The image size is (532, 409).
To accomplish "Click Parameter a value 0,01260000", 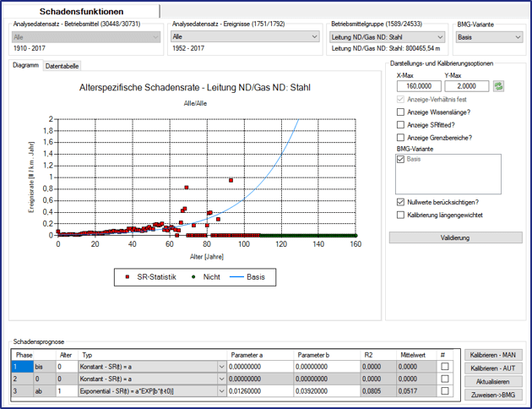I will pyautogui.click(x=260, y=391).
